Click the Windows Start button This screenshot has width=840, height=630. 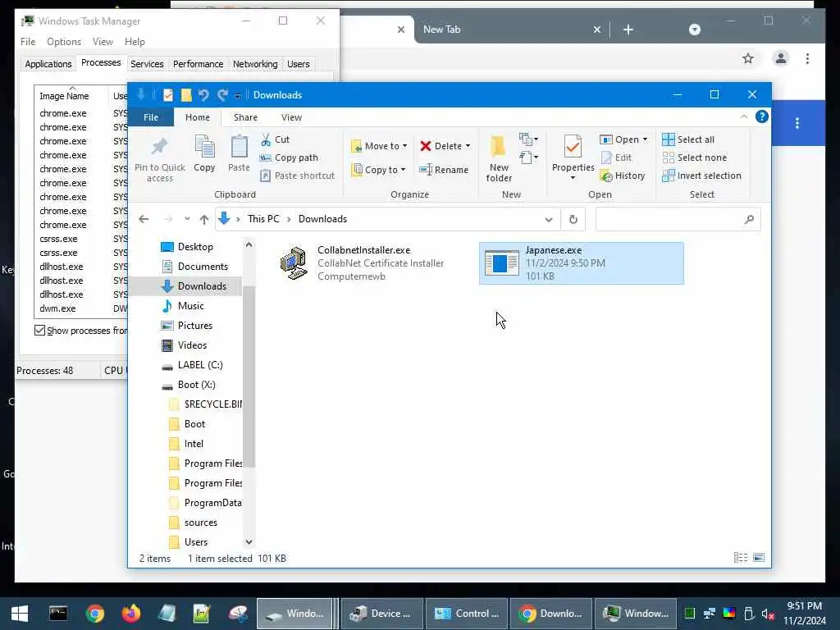pyautogui.click(x=20, y=614)
